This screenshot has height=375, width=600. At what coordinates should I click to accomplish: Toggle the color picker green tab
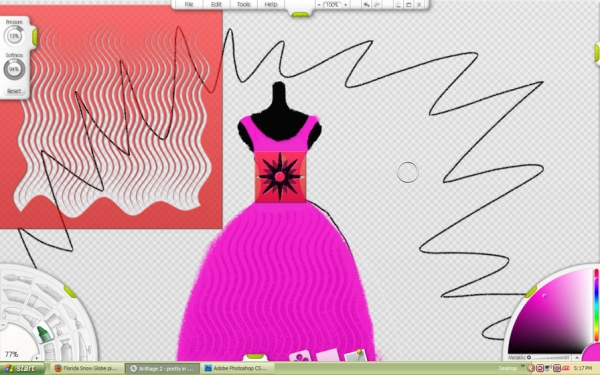pos(530,292)
